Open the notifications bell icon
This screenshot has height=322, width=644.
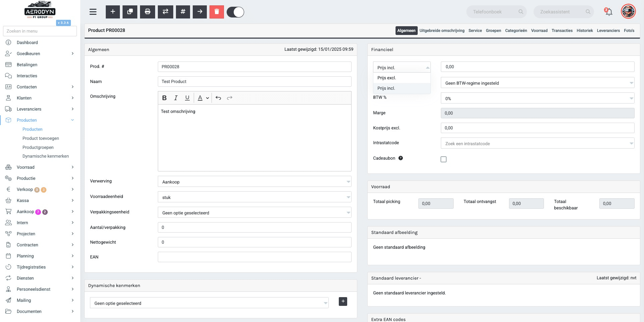[608, 12]
